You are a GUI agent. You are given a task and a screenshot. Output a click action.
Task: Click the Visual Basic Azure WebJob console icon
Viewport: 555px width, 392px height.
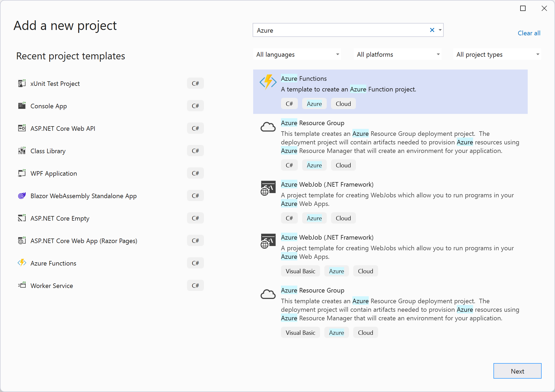pos(268,241)
